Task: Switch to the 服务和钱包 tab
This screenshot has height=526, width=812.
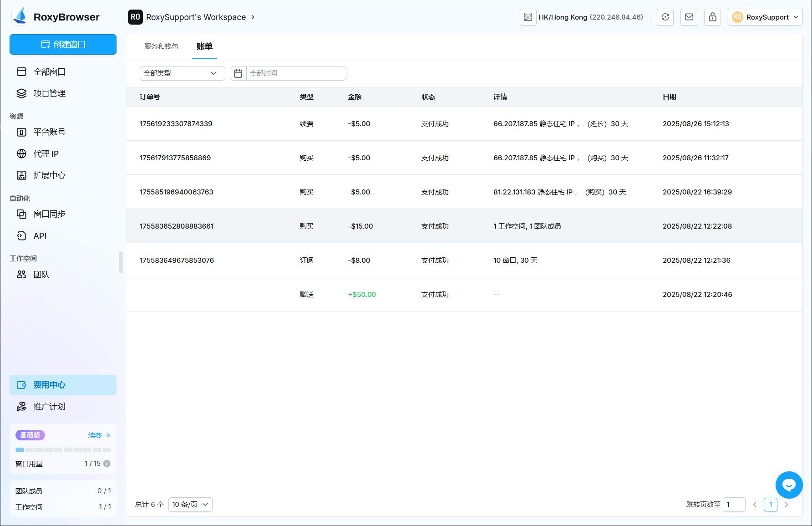Action: click(161, 46)
